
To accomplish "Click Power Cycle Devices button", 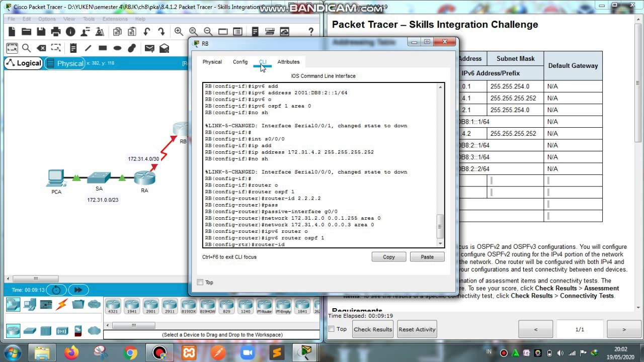I will click(x=56, y=290).
